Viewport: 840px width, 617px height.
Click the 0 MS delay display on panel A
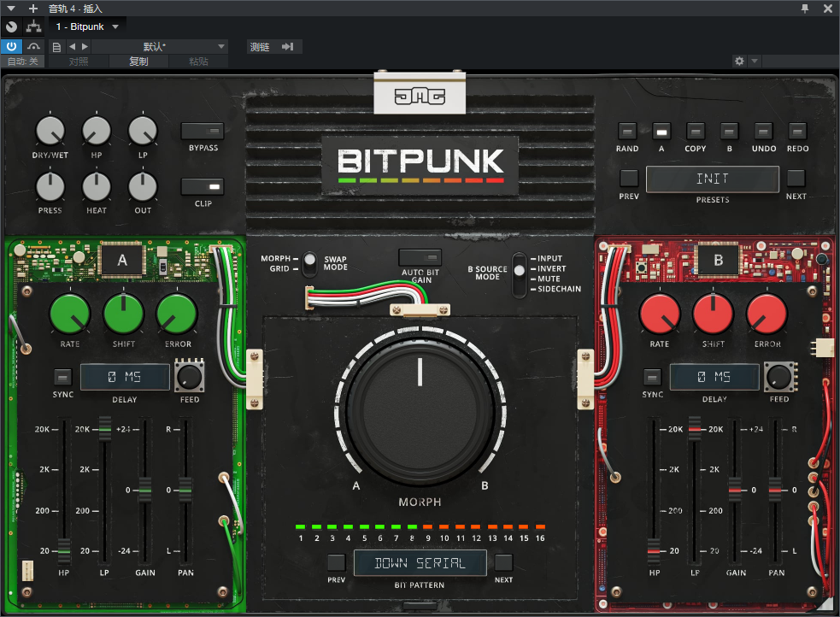point(125,377)
